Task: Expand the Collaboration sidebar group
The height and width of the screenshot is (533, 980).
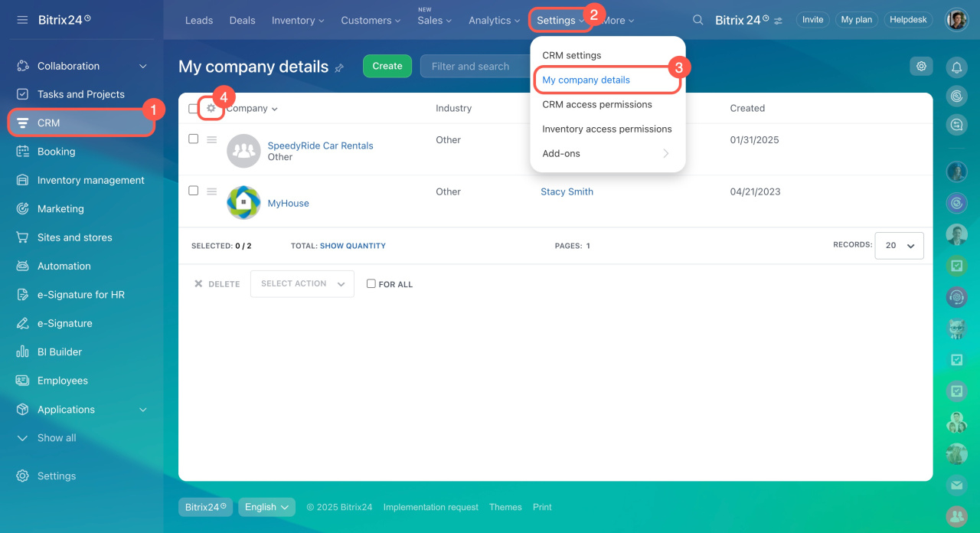Action: [x=143, y=67]
